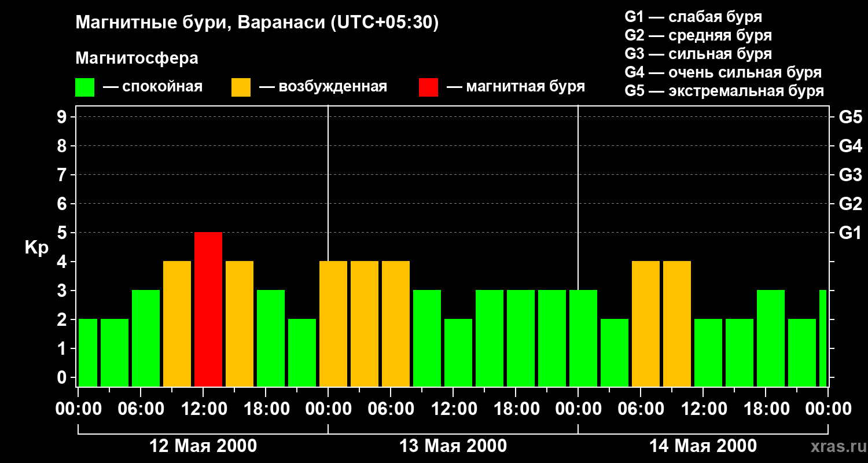Screen dimensions: 868x463
Task: Click the green 'спокойная' legend swatch
Action: (x=84, y=87)
